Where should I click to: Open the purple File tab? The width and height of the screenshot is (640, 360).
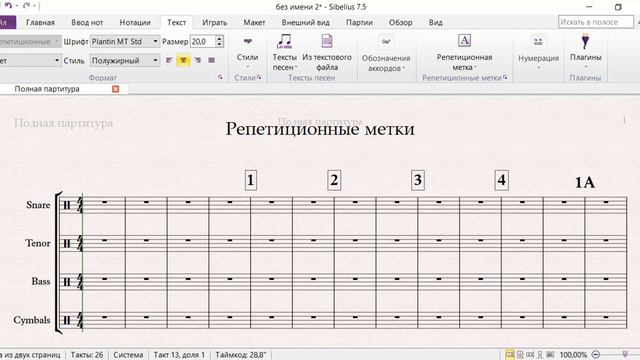(x=7, y=22)
